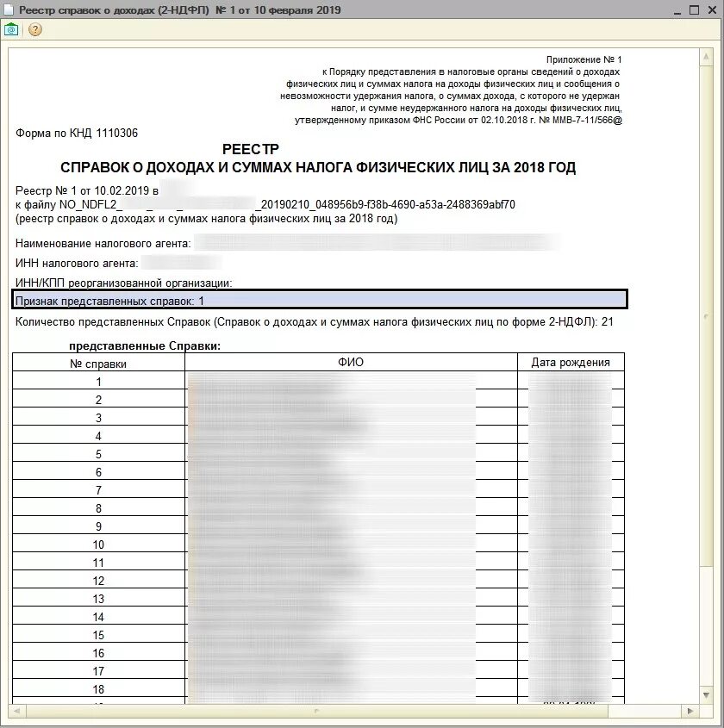724x728 pixels.
Task: Click certificate number 11 cell
Action: (98, 563)
